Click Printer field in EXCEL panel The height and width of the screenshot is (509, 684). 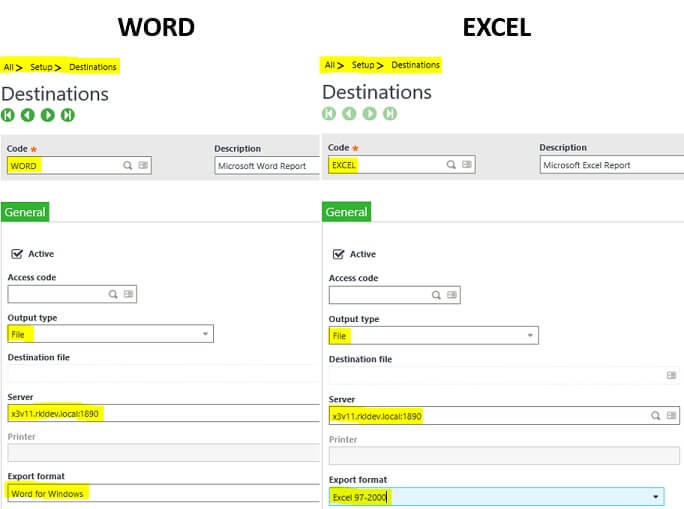504,455
